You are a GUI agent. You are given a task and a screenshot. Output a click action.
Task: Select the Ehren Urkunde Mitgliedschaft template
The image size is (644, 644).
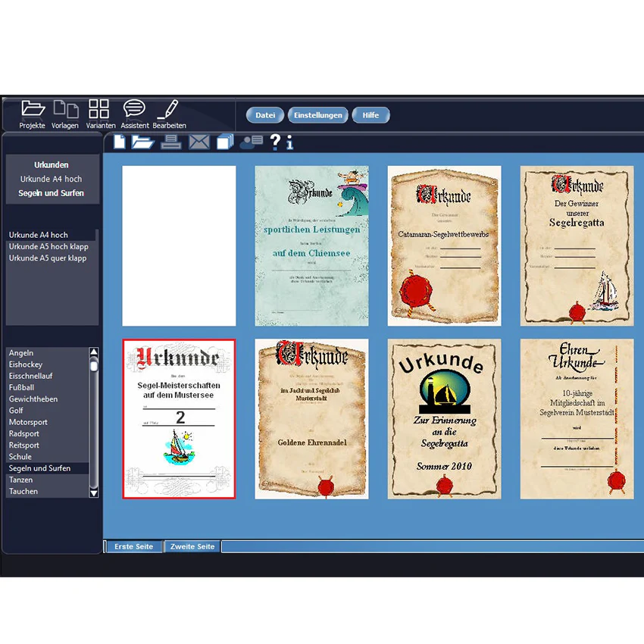tap(577, 419)
